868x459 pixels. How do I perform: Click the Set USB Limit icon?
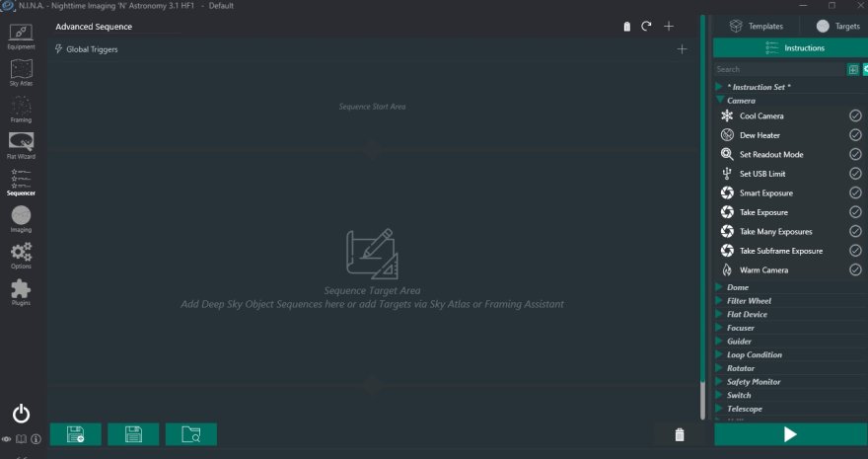(727, 174)
